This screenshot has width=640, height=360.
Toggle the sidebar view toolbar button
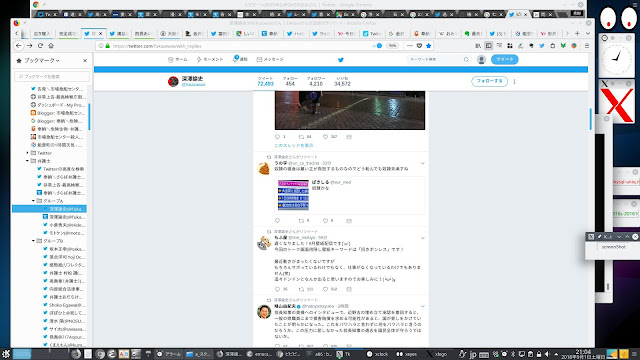[489, 46]
